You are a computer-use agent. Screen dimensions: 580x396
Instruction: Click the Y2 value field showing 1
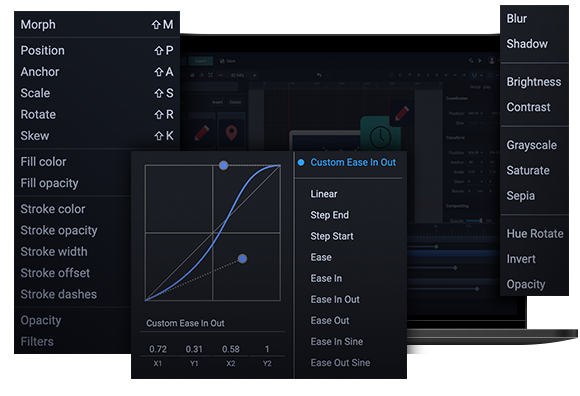pos(267,349)
